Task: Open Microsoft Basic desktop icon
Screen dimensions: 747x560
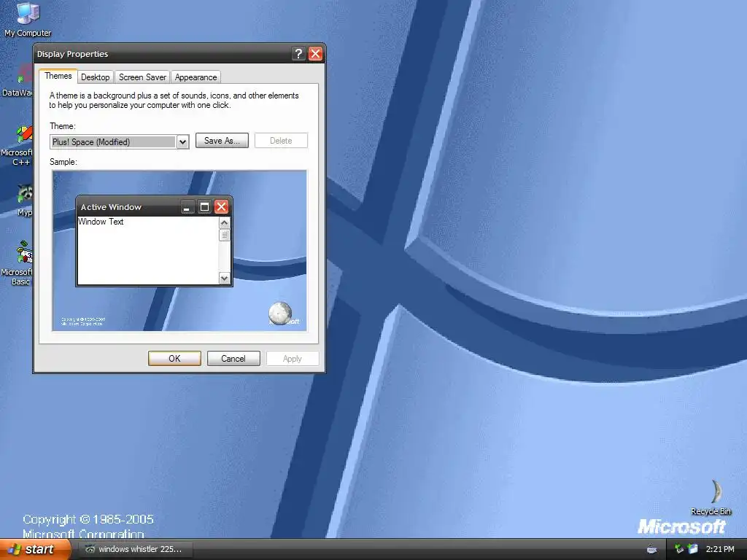Action: pos(19,262)
